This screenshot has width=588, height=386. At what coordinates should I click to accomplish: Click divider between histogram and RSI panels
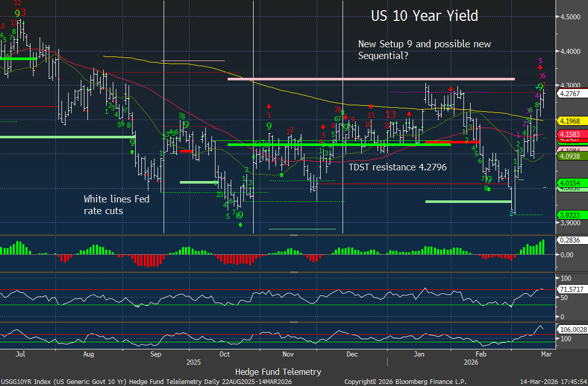pos(294,272)
